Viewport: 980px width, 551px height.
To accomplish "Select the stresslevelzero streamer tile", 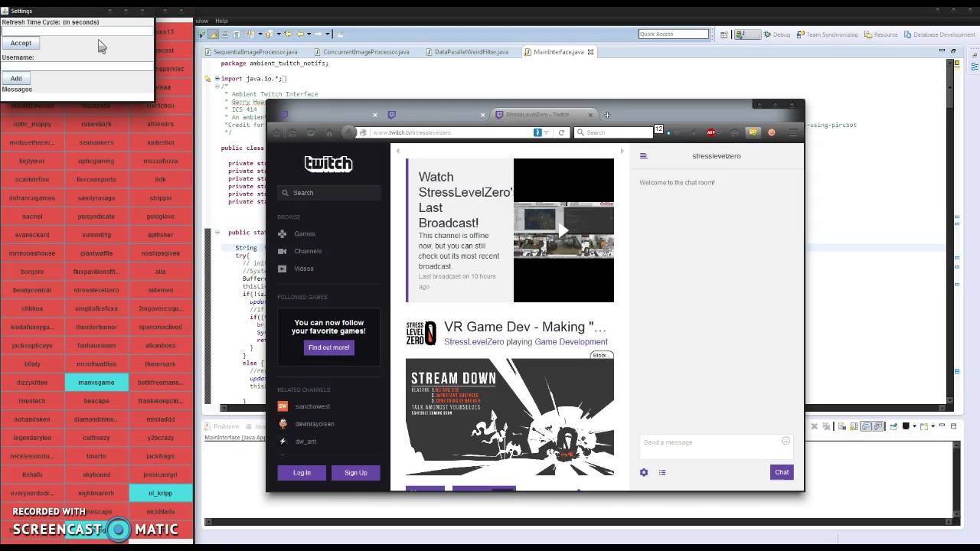I will pyautogui.click(x=96, y=290).
